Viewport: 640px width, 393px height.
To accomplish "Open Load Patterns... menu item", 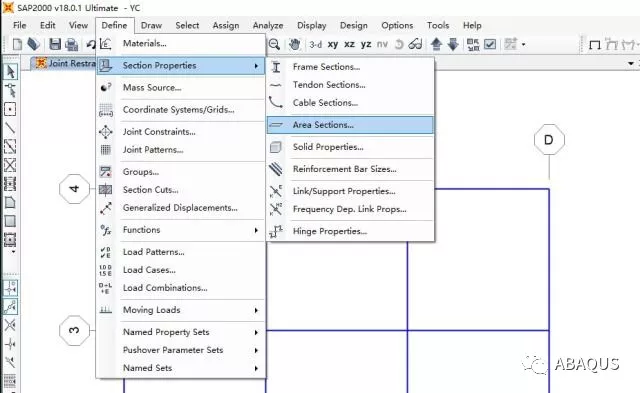I will (x=181, y=252).
